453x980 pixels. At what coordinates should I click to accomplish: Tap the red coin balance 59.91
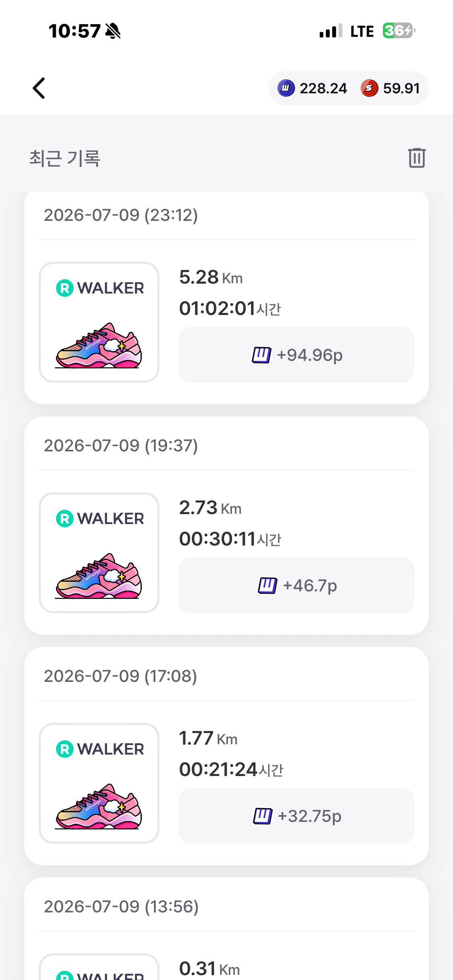pyautogui.click(x=390, y=88)
